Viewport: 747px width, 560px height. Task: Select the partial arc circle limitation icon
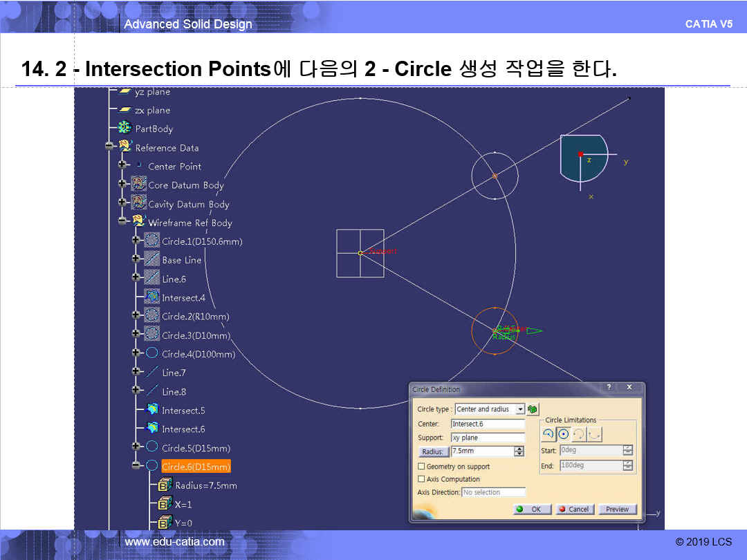tap(548, 433)
